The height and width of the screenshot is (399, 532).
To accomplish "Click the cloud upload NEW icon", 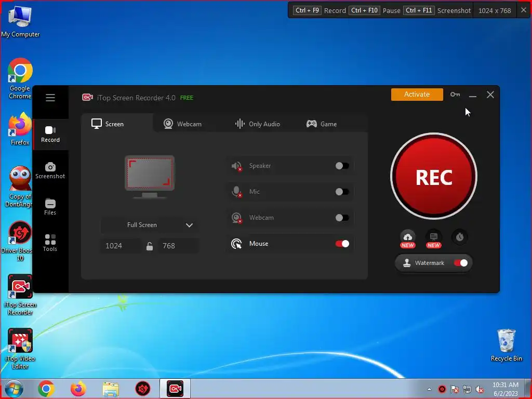I will point(408,239).
